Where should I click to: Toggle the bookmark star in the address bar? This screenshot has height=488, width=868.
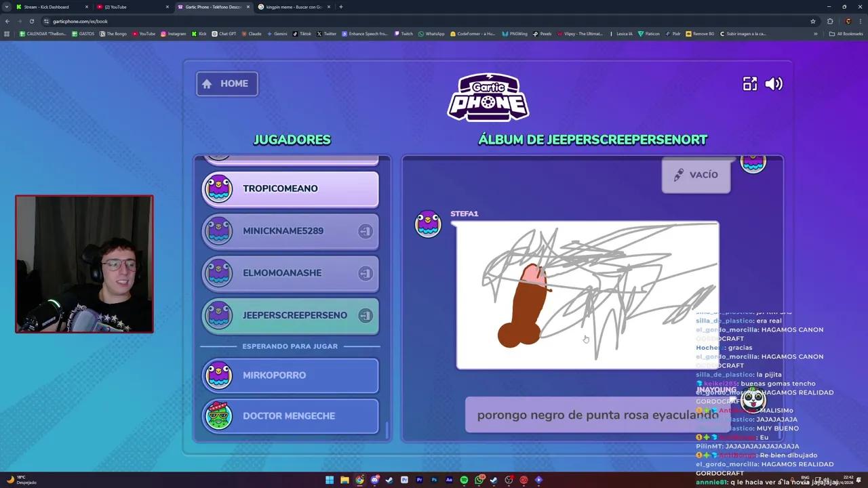pyautogui.click(x=812, y=21)
